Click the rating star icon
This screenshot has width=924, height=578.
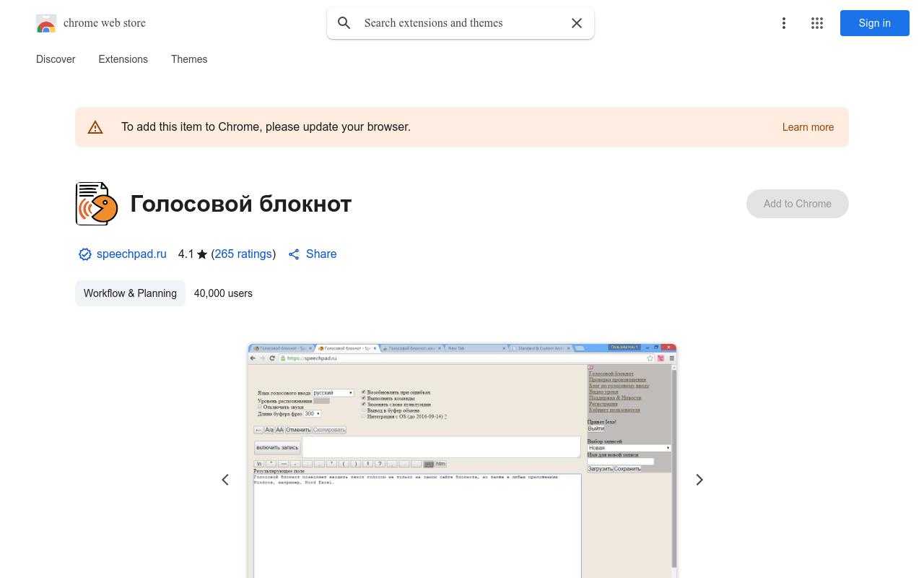(x=202, y=254)
